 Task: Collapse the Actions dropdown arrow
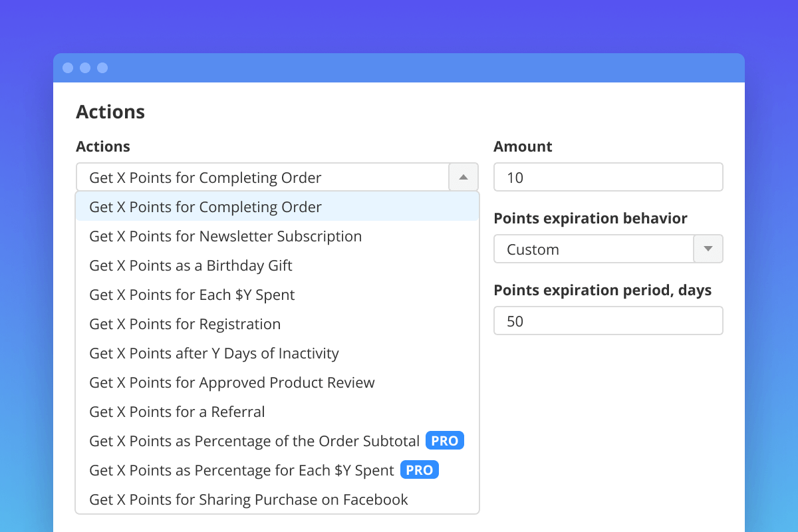(464, 178)
